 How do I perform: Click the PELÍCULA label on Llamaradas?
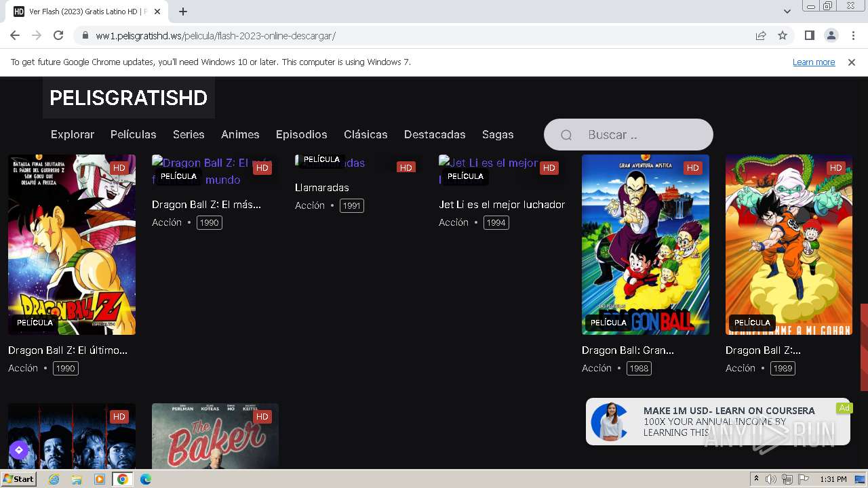(321, 159)
